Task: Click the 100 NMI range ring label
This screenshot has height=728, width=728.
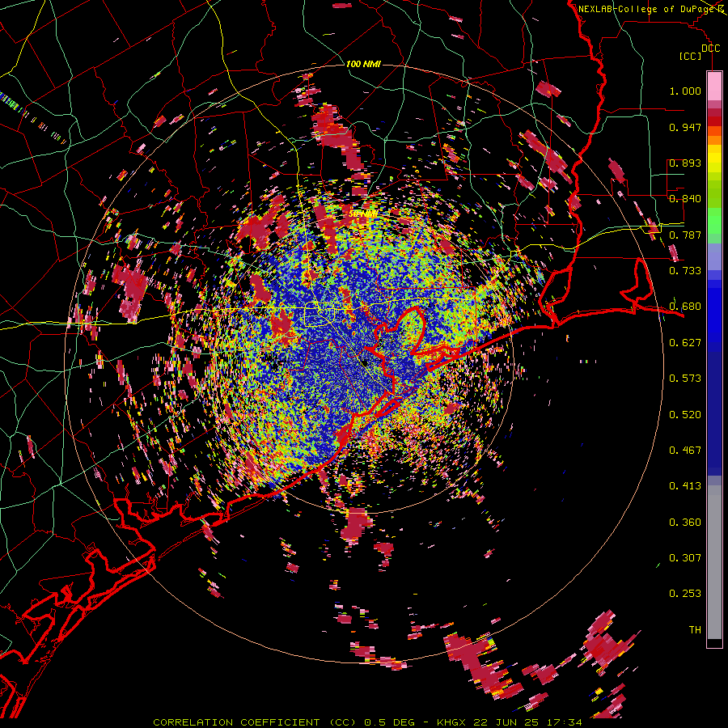Action: tap(363, 64)
